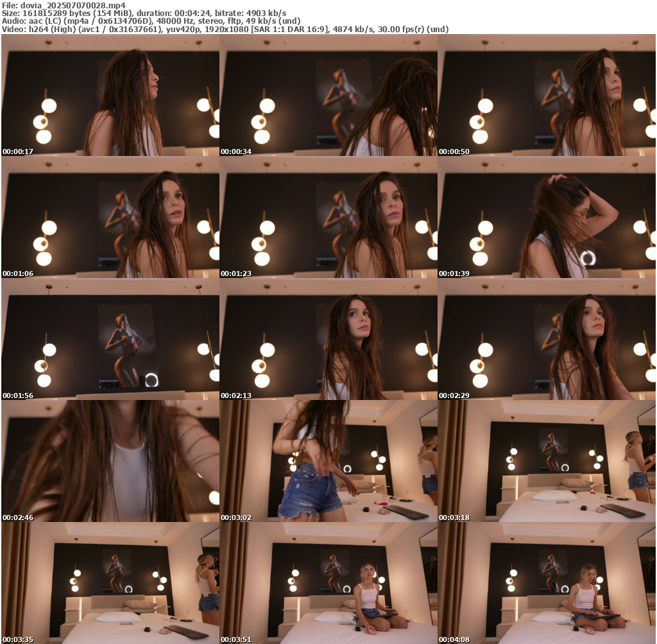This screenshot has width=657, height=644.
Task: Choose the thumbnail at 00:02:13
Action: [x=328, y=339]
